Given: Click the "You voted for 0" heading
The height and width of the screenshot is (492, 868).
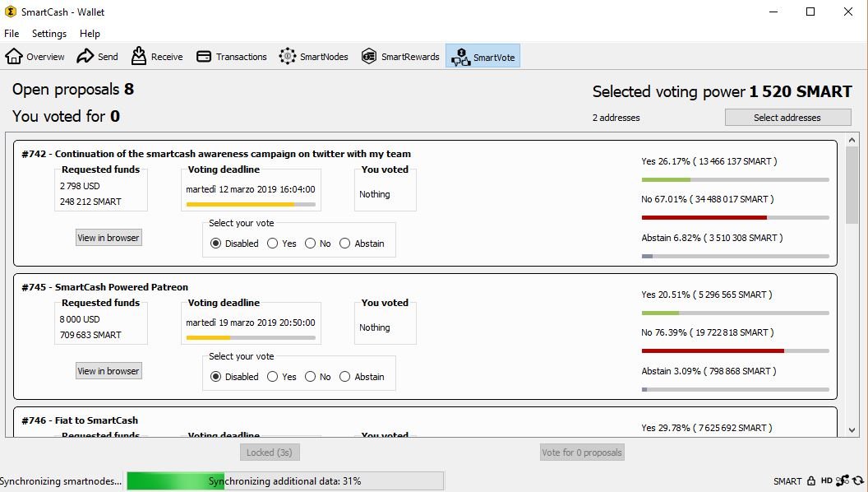Looking at the screenshot, I should (66, 116).
